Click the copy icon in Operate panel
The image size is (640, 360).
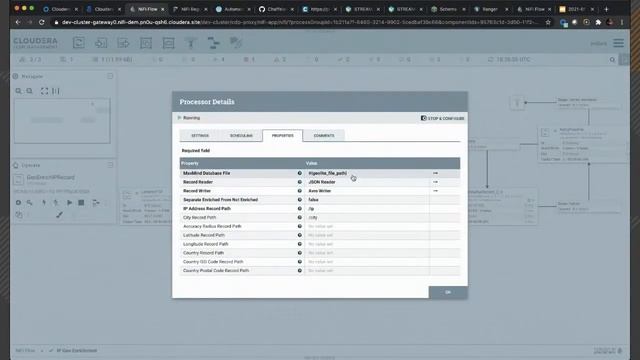(19, 214)
